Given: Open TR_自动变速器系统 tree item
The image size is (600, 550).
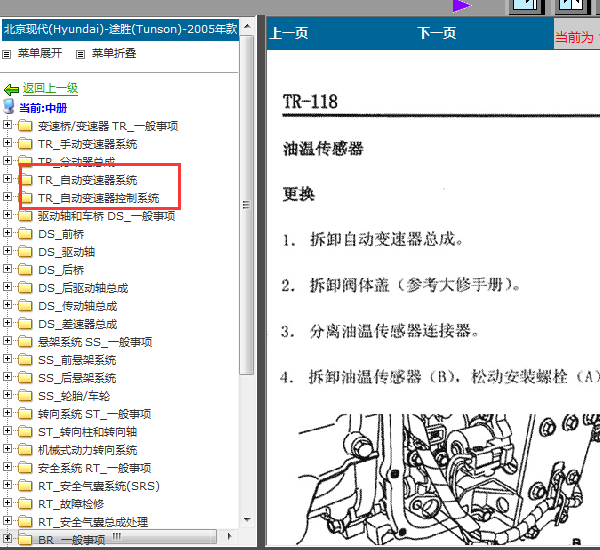Looking at the screenshot, I should tap(87, 180).
